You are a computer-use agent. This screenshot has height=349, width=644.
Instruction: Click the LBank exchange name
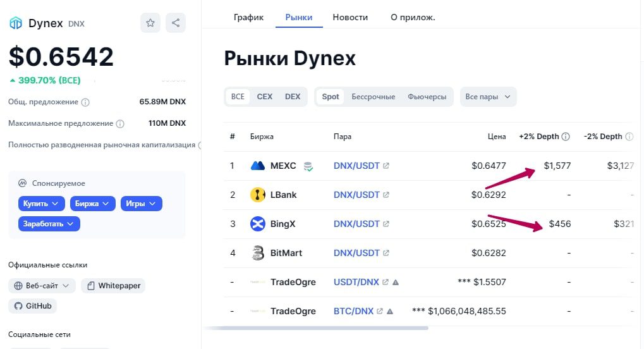point(283,195)
